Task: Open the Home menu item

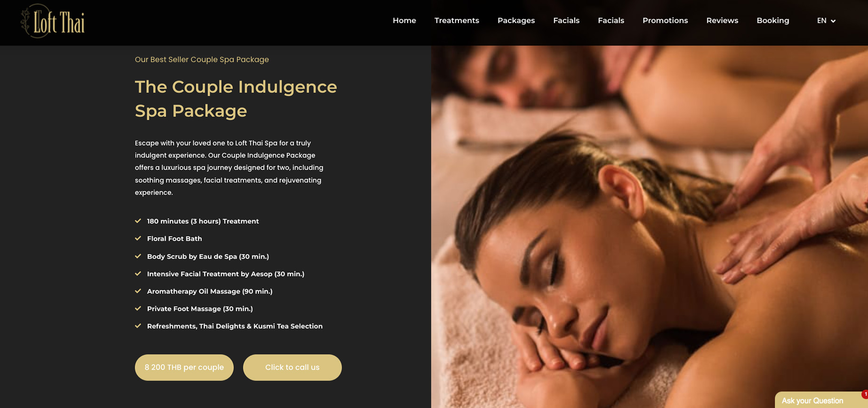Action: point(404,21)
